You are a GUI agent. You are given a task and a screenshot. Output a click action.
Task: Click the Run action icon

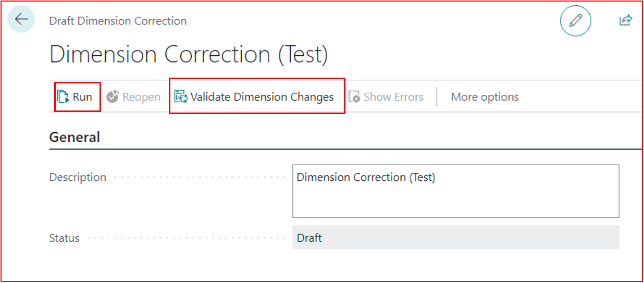tap(63, 97)
